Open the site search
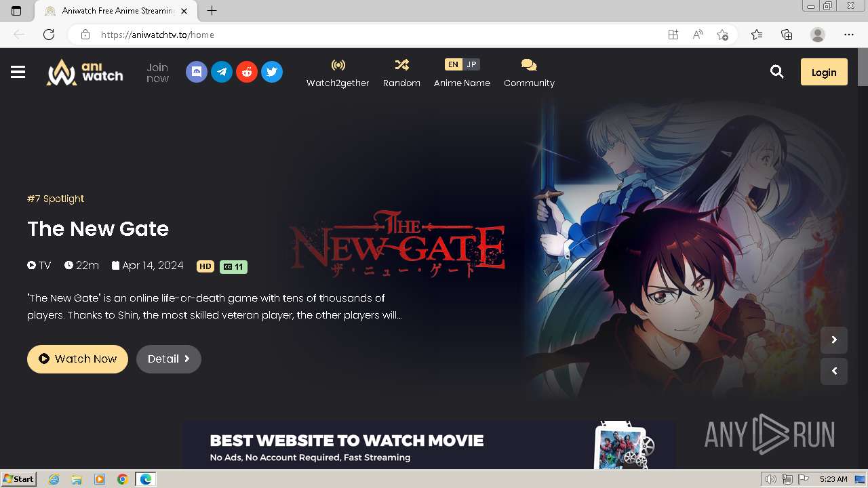The width and height of the screenshot is (868, 488). click(777, 72)
